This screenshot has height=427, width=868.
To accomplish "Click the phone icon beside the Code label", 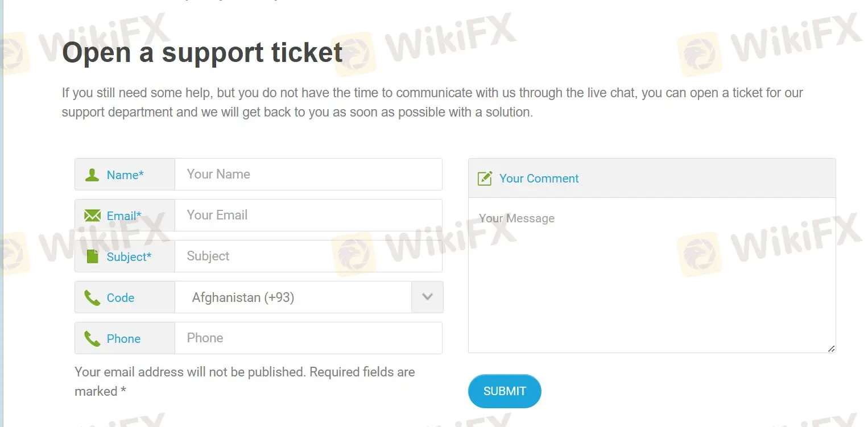I will point(92,297).
